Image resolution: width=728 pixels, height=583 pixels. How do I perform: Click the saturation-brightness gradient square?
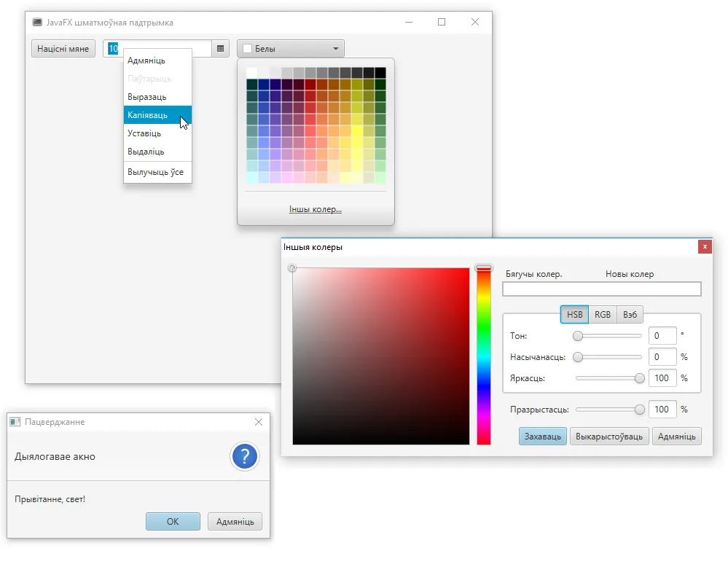380,356
